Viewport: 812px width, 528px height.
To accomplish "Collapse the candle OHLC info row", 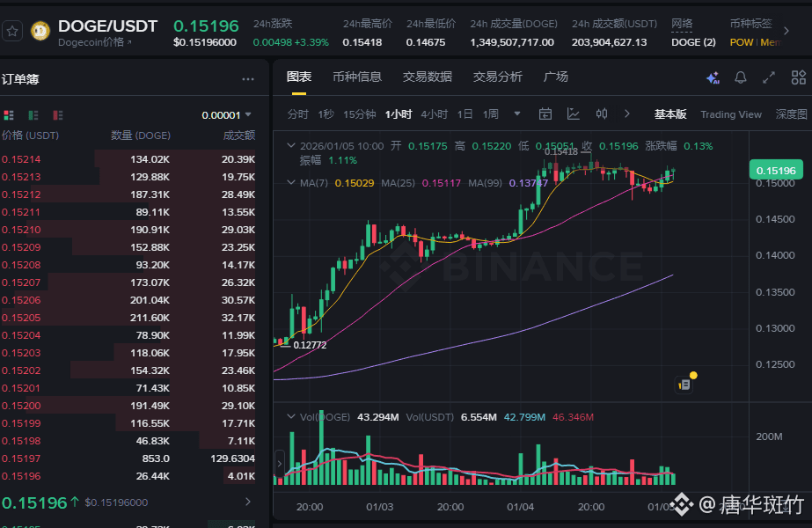I will point(291,146).
